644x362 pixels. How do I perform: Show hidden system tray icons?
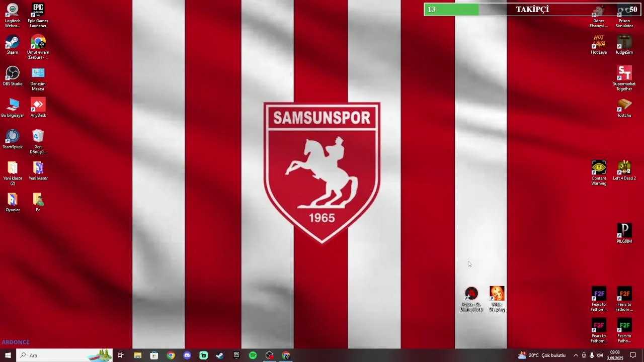[576, 355]
